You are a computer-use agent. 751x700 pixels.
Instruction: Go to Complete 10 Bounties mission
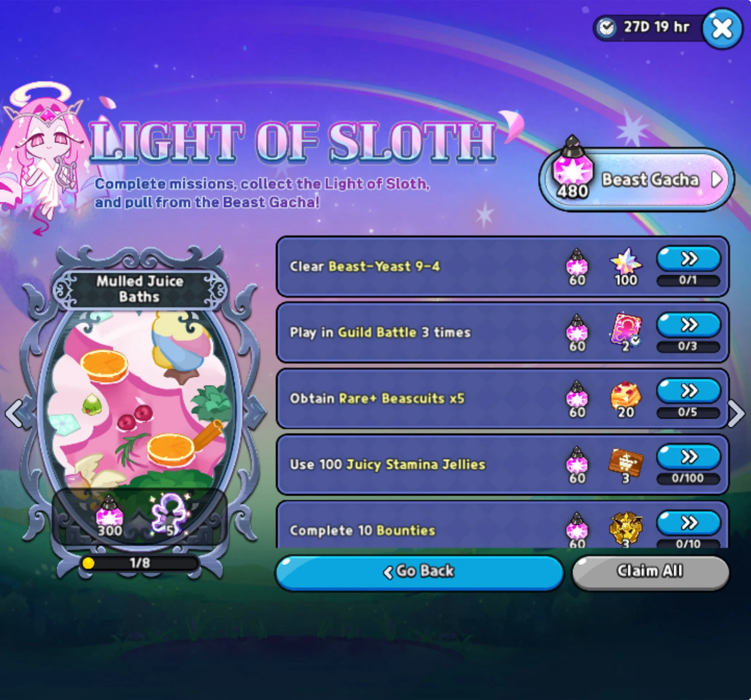688,523
